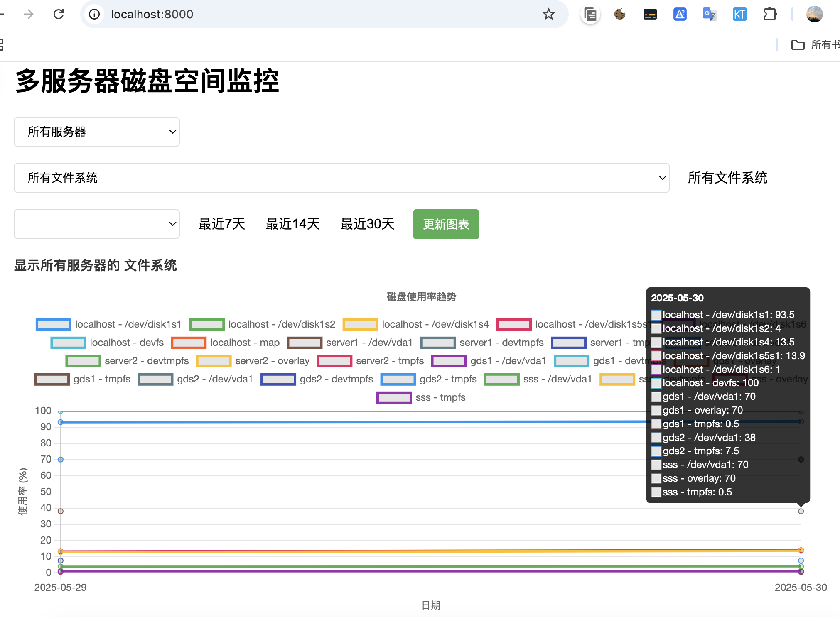This screenshot has height=617, width=840.
Task: Click legend text sss - tmpfs
Action: click(440, 397)
